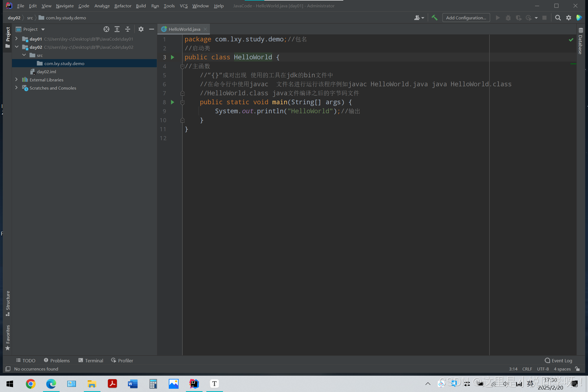Open the Refactor menu
588x392 pixels.
tap(122, 6)
